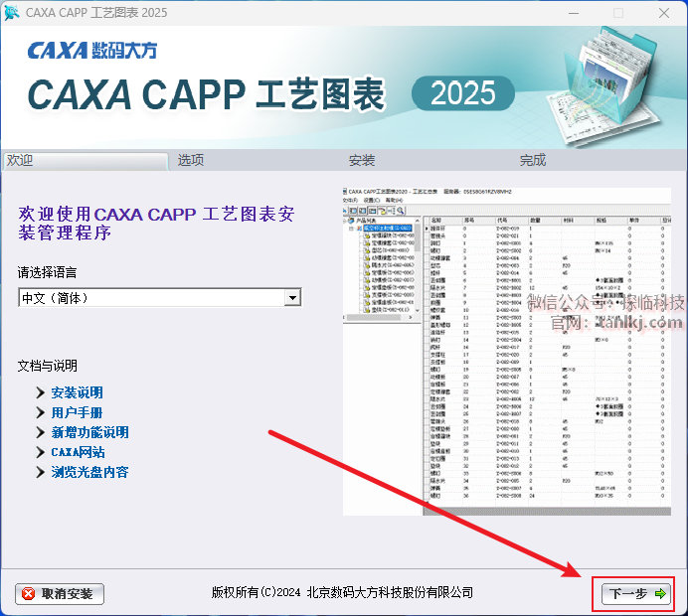Select the 欢迎 step tab
688x616 pixels.
point(86,161)
